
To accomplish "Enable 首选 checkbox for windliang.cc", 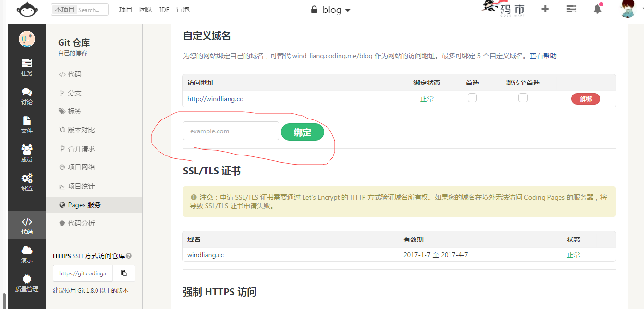I will (x=472, y=98).
